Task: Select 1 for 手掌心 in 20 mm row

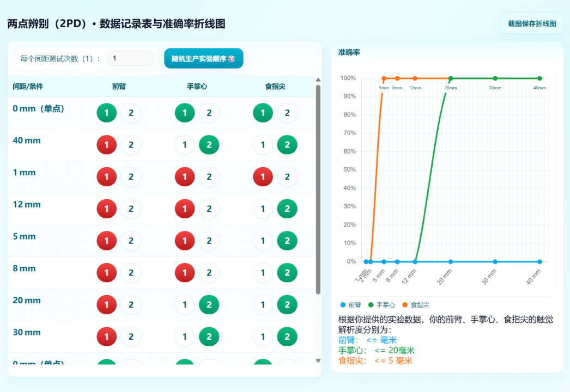Action: pos(185,305)
